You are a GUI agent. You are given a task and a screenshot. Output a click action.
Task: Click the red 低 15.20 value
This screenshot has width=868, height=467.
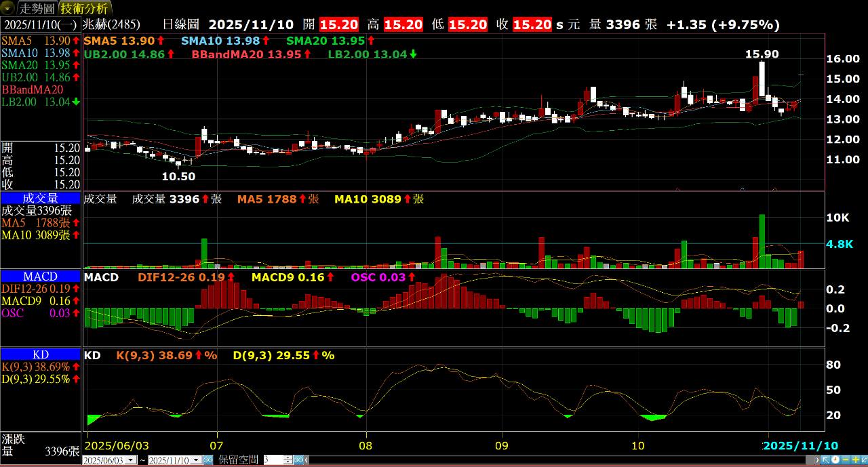(x=468, y=25)
